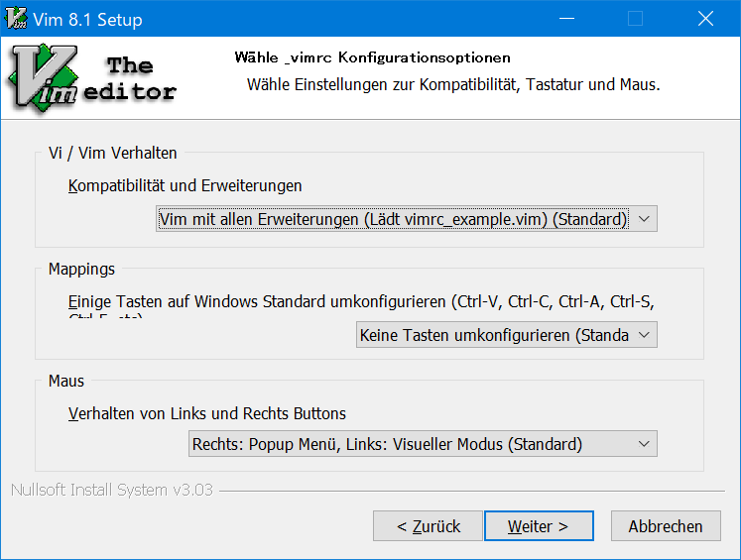Go back with the < Zurück button
Viewport: 741px width, 560px height.
pyautogui.click(x=429, y=525)
